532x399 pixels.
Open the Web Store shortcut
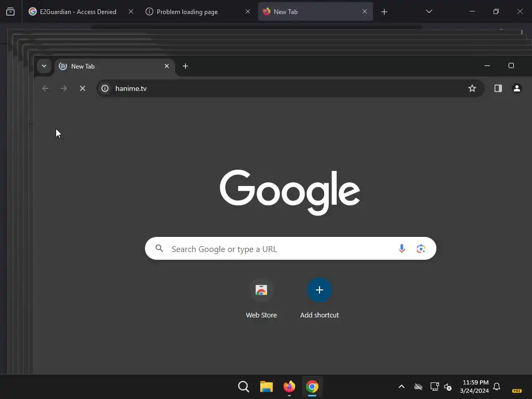(261, 299)
